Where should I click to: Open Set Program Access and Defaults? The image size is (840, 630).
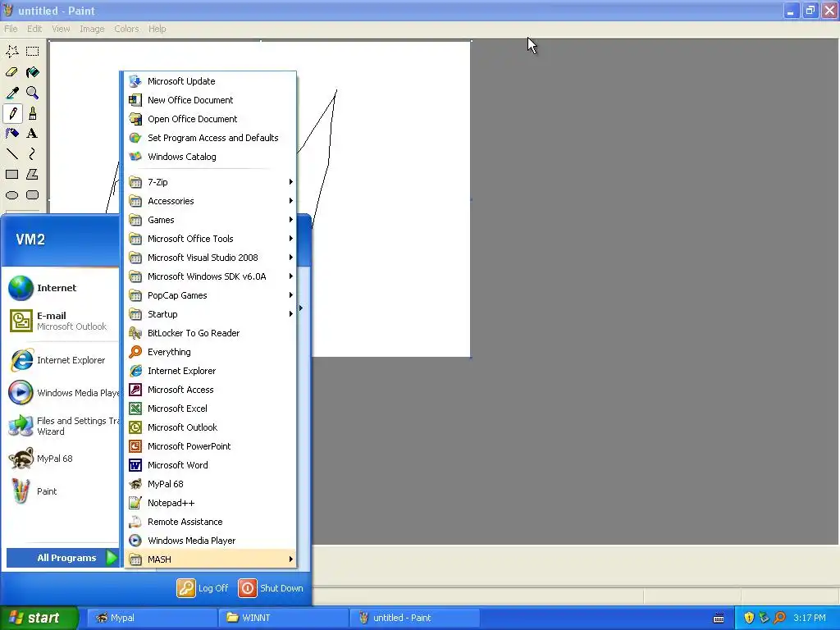211,138
